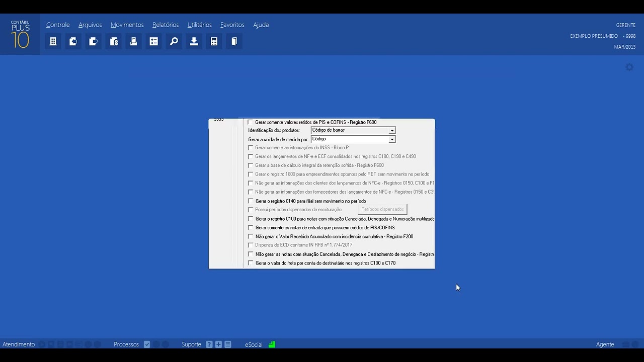Toggle 'Não gerar as informações dos fornecedores' checkbox
This screenshot has height=362, width=644.
click(251, 192)
